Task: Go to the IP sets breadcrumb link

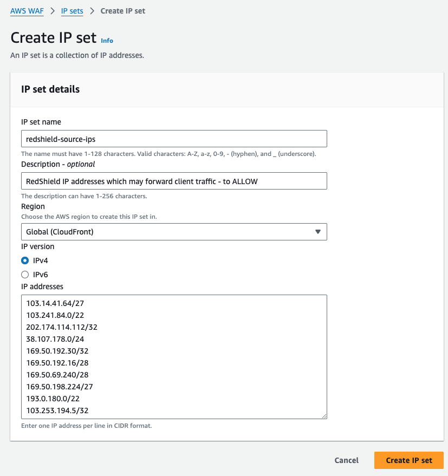Action: tap(72, 11)
